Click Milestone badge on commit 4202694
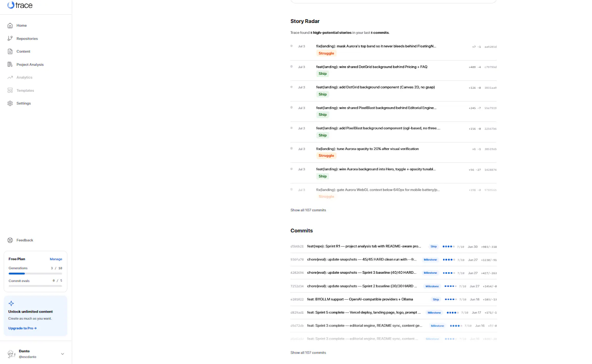 (430, 273)
